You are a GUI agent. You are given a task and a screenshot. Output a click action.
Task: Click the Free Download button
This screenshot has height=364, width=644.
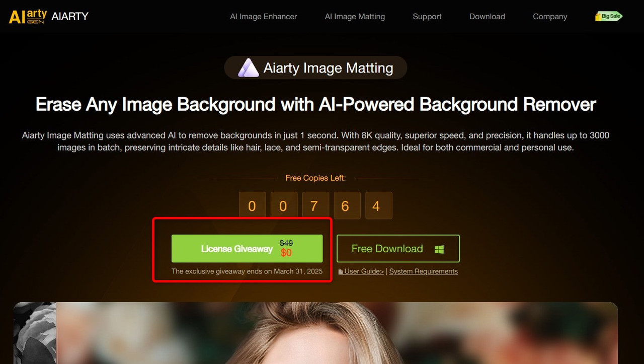pyautogui.click(x=398, y=249)
